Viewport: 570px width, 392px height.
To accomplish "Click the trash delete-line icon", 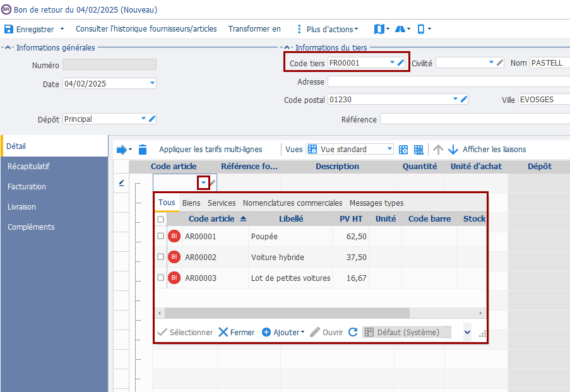I will coord(143,150).
